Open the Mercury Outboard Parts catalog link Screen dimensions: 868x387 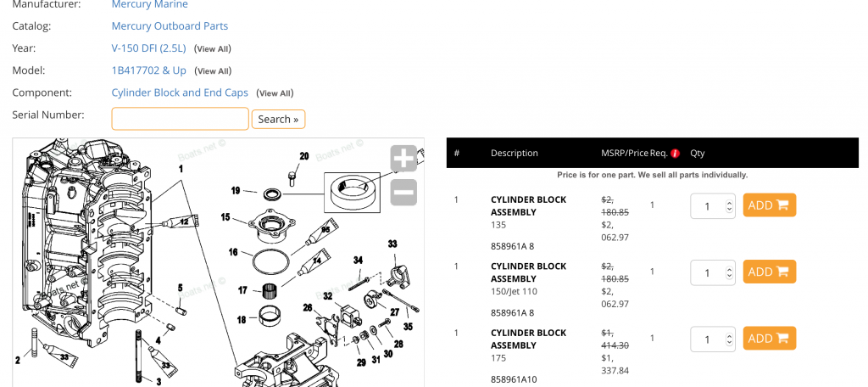170,26
